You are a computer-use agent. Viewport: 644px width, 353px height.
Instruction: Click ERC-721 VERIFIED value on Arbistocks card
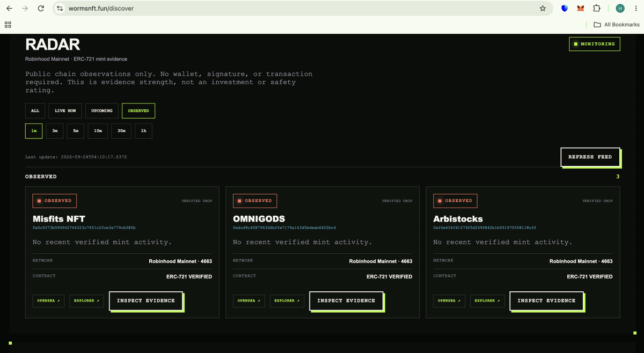click(590, 277)
